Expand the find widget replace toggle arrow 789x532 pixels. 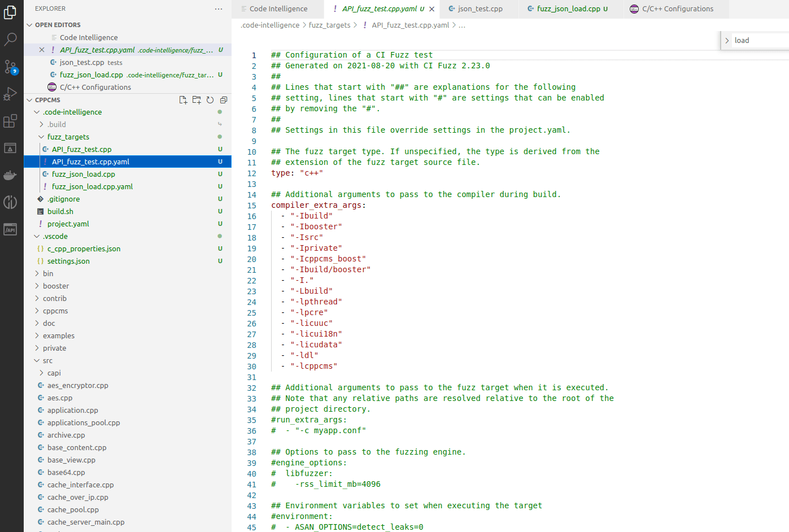click(727, 41)
